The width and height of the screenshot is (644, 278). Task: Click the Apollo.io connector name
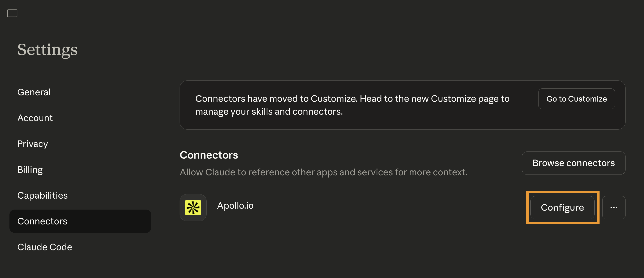tap(235, 206)
